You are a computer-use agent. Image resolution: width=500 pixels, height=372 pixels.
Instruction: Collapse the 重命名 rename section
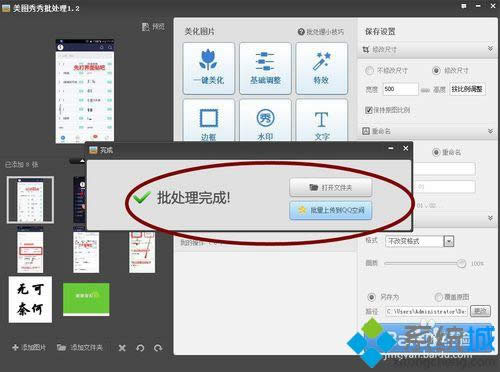(x=490, y=131)
